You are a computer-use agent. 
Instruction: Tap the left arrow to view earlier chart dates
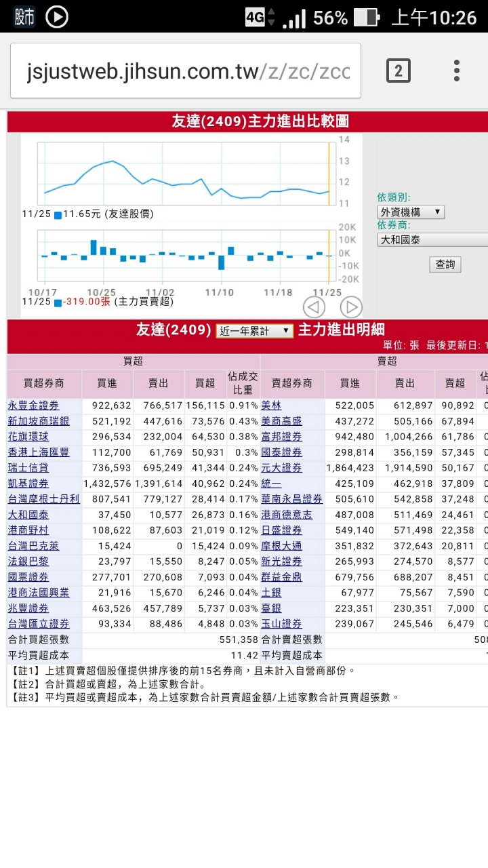pos(314,307)
